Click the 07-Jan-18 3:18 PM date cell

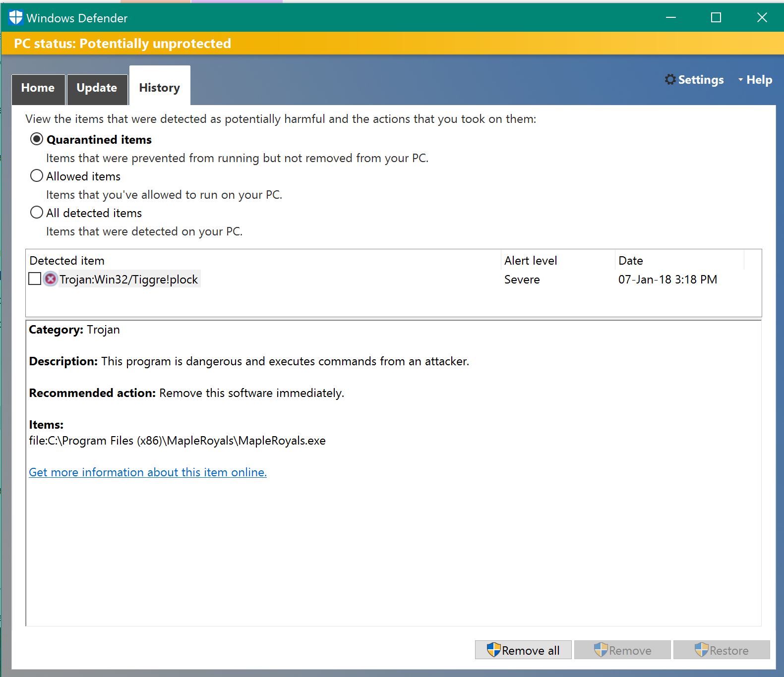coord(667,279)
